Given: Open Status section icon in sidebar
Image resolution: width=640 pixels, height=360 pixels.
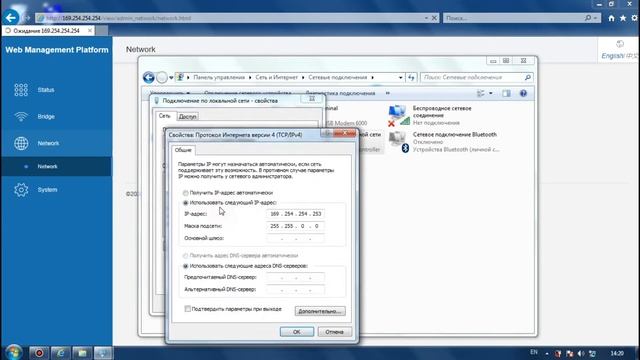Looking at the screenshot, I should (x=21, y=90).
